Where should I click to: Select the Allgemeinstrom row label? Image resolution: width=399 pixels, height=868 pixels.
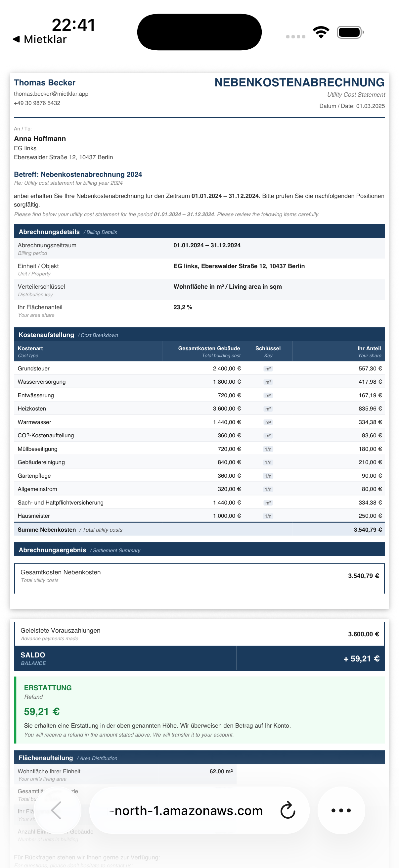[37, 489]
